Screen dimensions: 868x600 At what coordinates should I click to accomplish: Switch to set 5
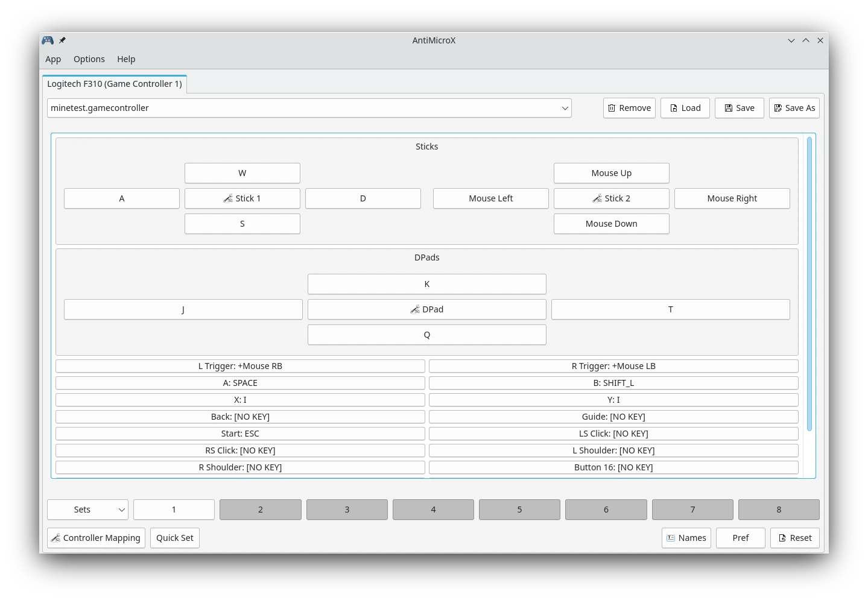[519, 510]
